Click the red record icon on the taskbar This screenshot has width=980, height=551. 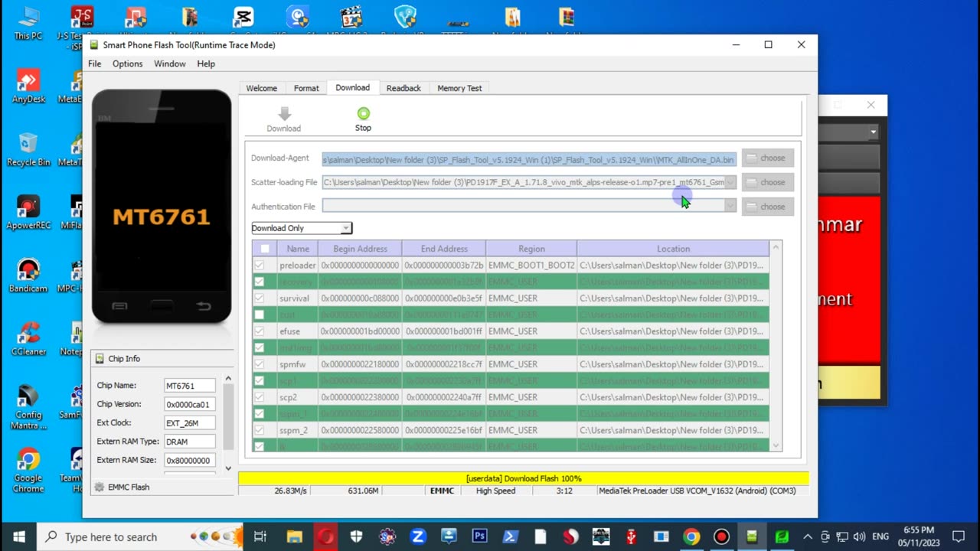click(x=721, y=536)
